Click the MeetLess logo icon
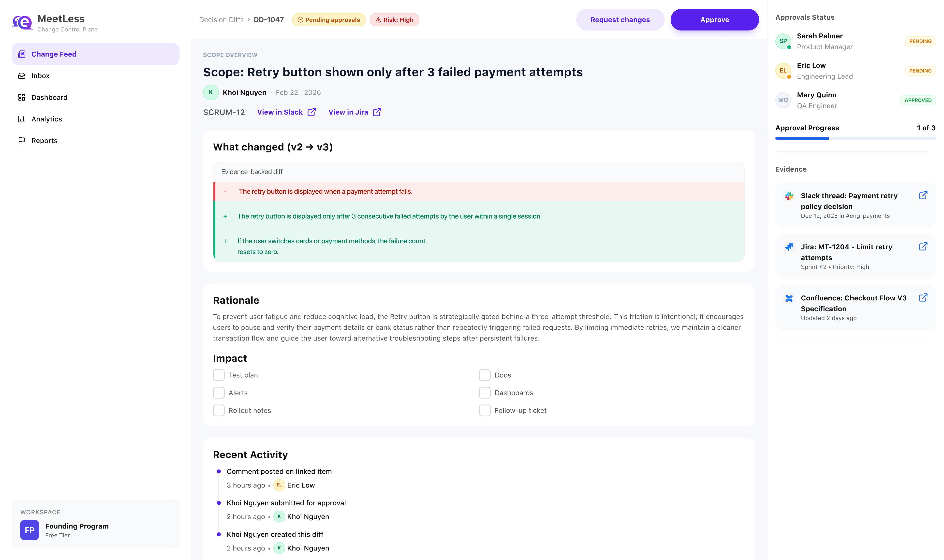The height and width of the screenshot is (560, 944). click(x=23, y=23)
